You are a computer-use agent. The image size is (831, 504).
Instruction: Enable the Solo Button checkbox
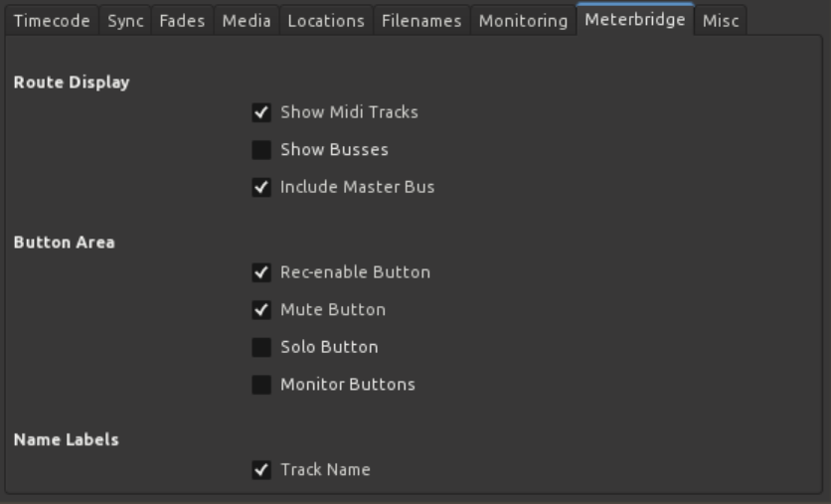tap(261, 347)
